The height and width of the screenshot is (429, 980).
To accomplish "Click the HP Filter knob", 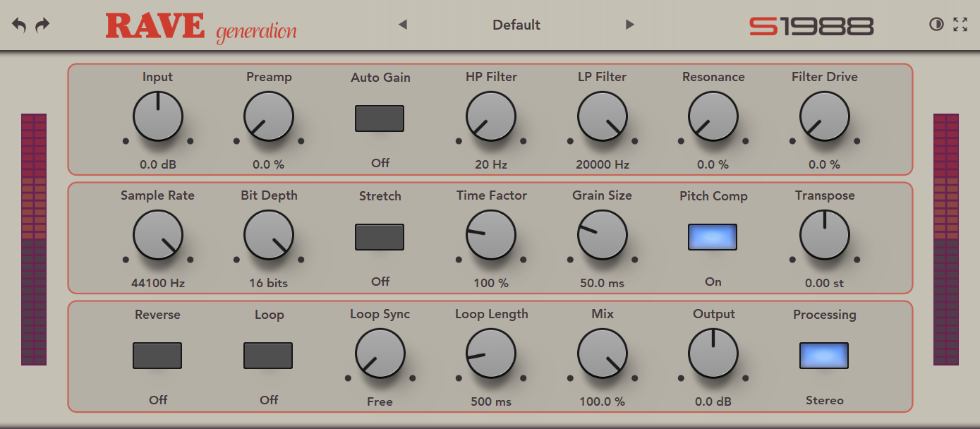I will coord(491,116).
